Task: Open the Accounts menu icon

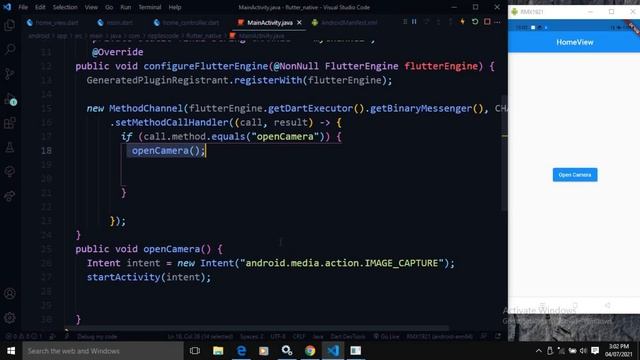Action: [x=9, y=293]
